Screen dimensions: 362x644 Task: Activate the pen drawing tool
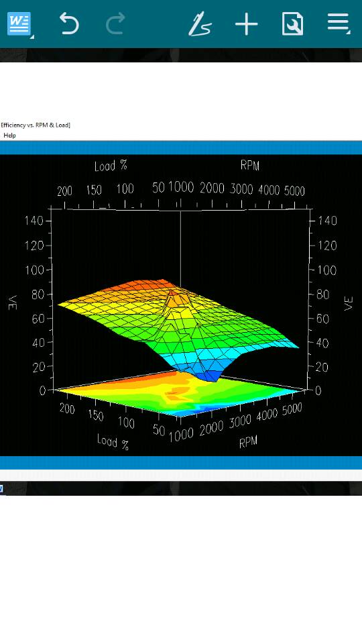[x=200, y=24]
